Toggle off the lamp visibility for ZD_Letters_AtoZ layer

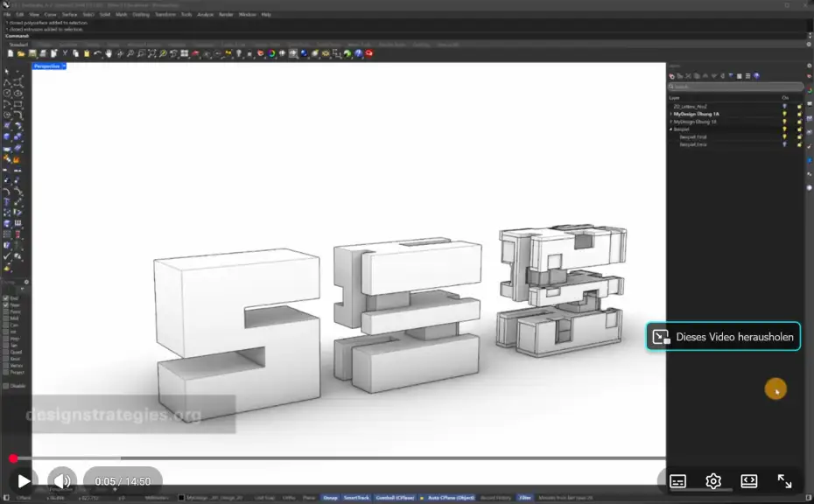tap(784, 106)
